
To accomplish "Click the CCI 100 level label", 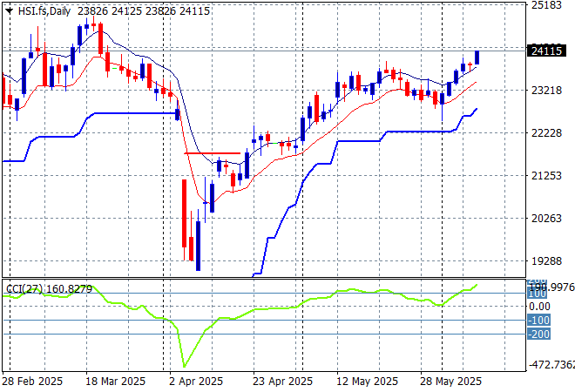I will 538,294.
